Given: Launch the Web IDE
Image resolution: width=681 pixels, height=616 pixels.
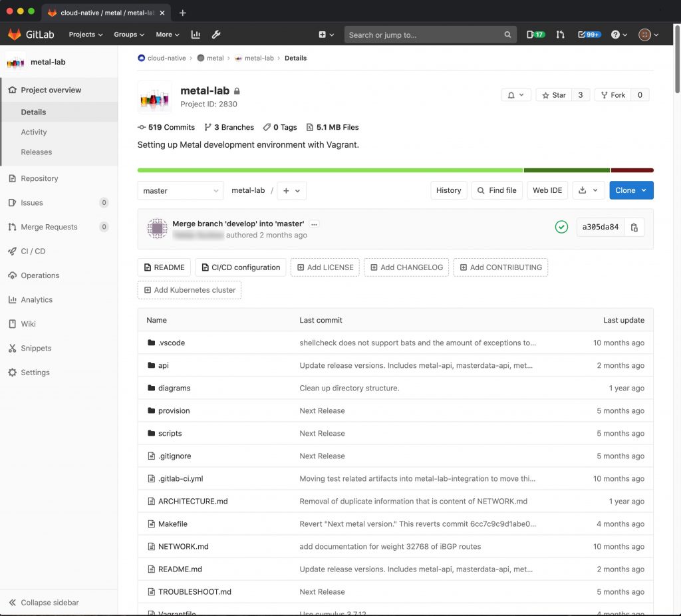Looking at the screenshot, I should [547, 190].
